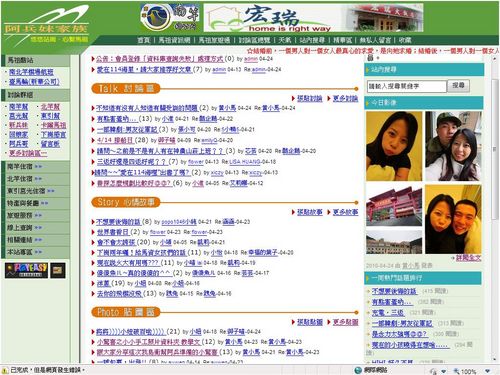Click the Story section heading banner
500x375 pixels.
coord(126,202)
